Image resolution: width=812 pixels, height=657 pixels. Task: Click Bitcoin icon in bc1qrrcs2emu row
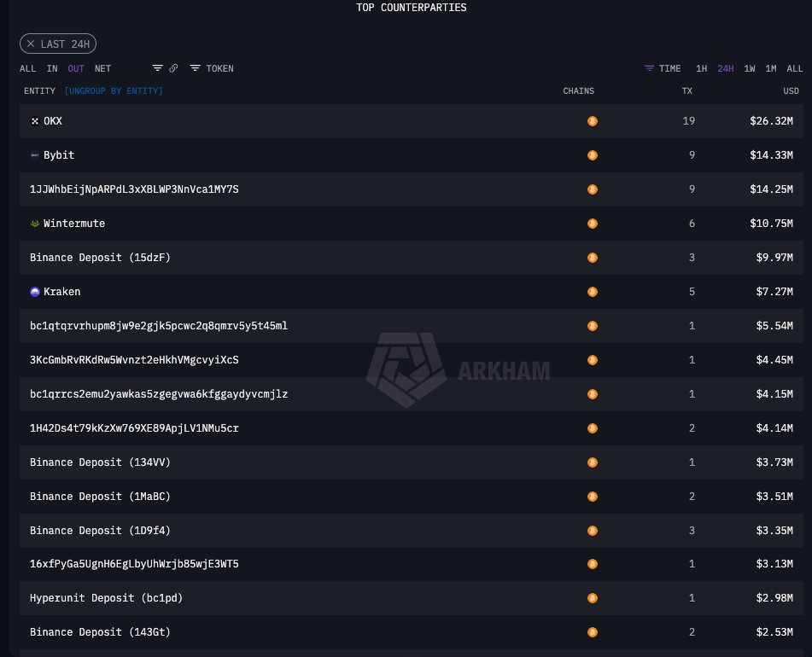pos(593,394)
